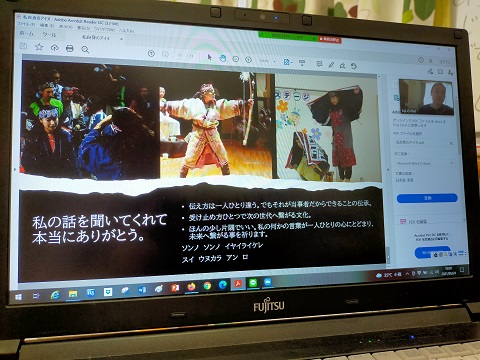Click the blue free trial button

click(432, 252)
